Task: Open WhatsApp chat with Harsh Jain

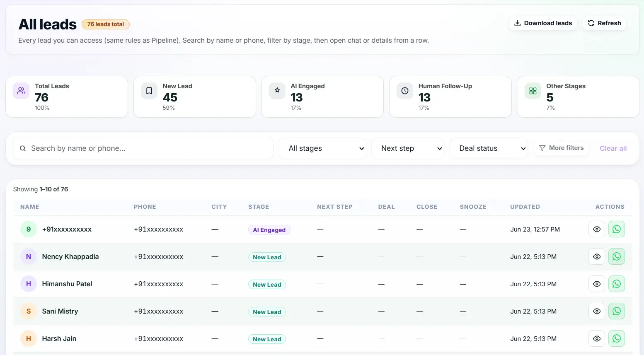Action: [x=617, y=338]
